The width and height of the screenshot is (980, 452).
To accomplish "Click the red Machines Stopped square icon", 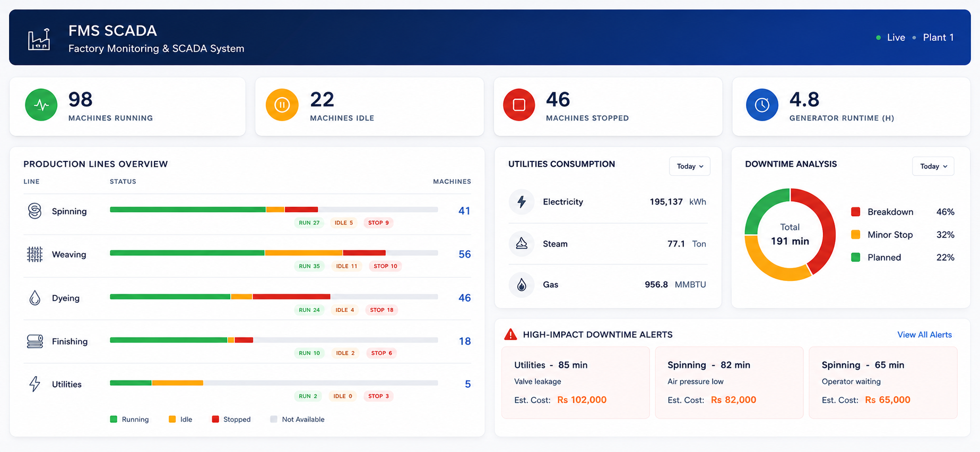I will tap(519, 105).
